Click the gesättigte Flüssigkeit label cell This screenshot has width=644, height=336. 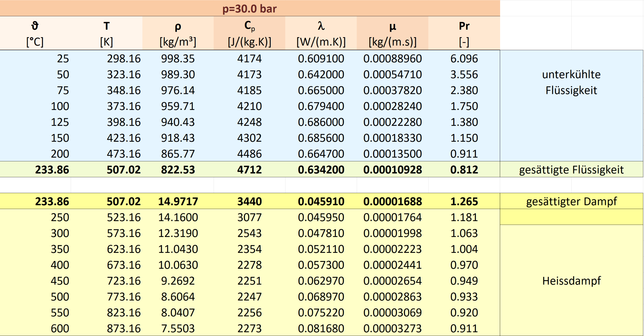click(x=571, y=170)
